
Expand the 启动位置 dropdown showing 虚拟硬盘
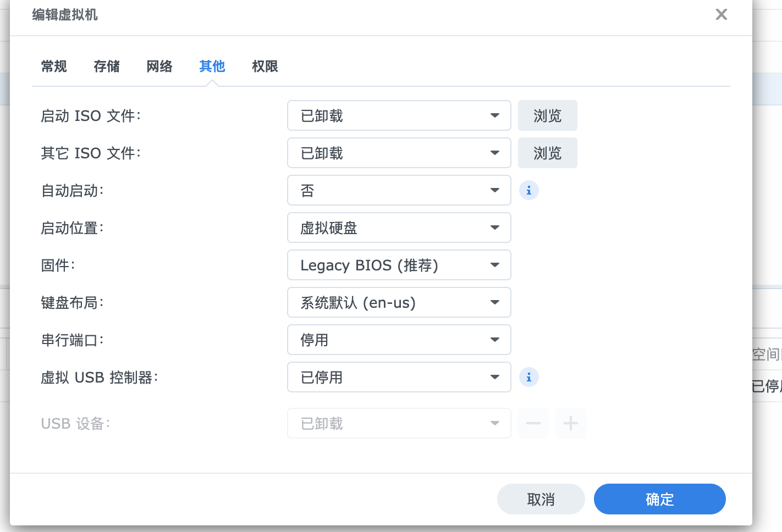[399, 228]
